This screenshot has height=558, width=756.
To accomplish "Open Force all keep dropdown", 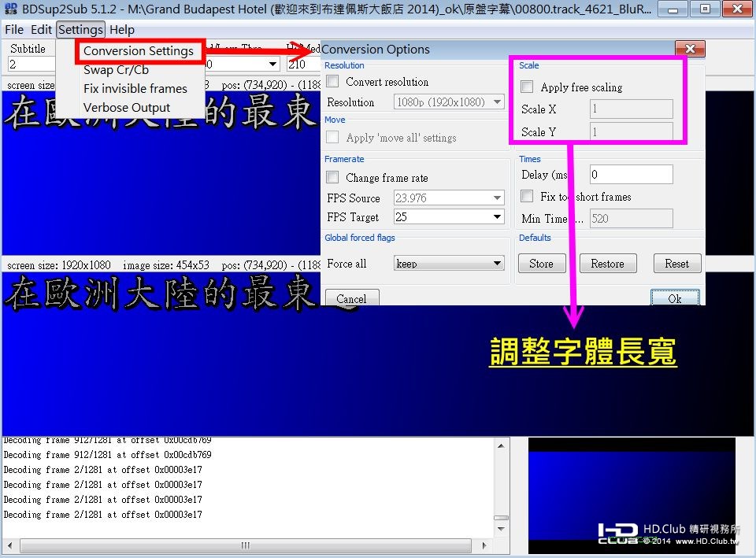I will (x=449, y=264).
